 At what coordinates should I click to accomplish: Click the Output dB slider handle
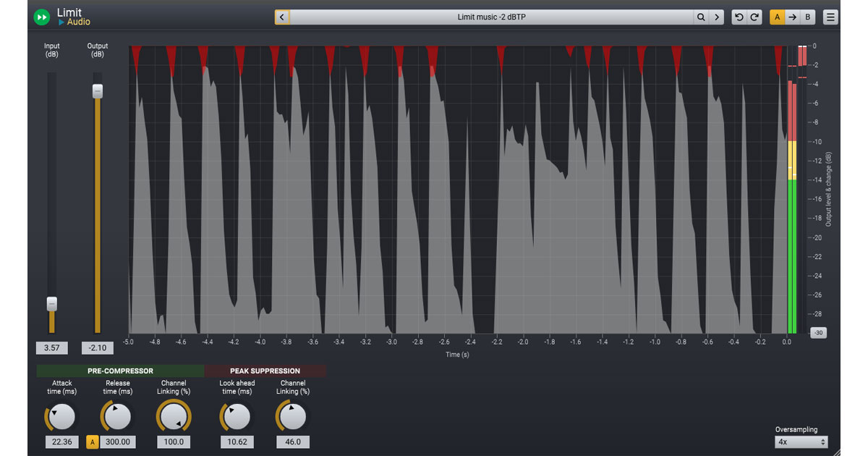click(x=98, y=91)
